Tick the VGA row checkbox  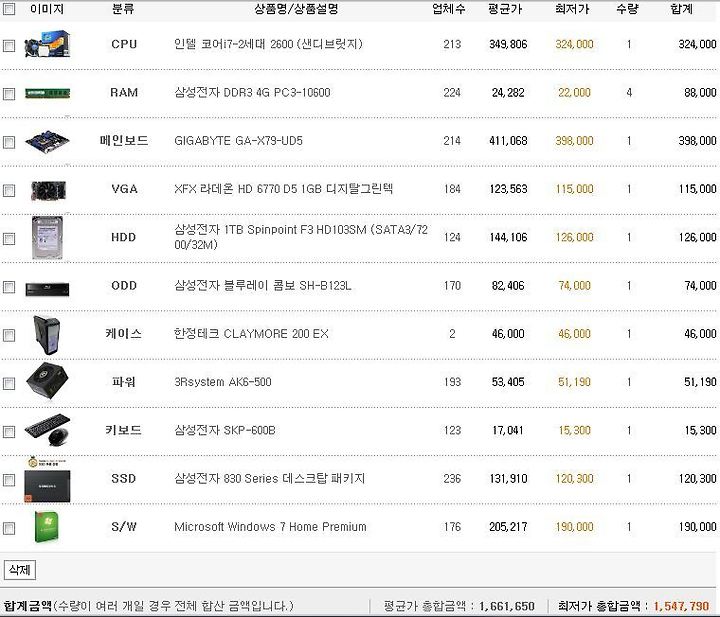[x=9, y=191]
